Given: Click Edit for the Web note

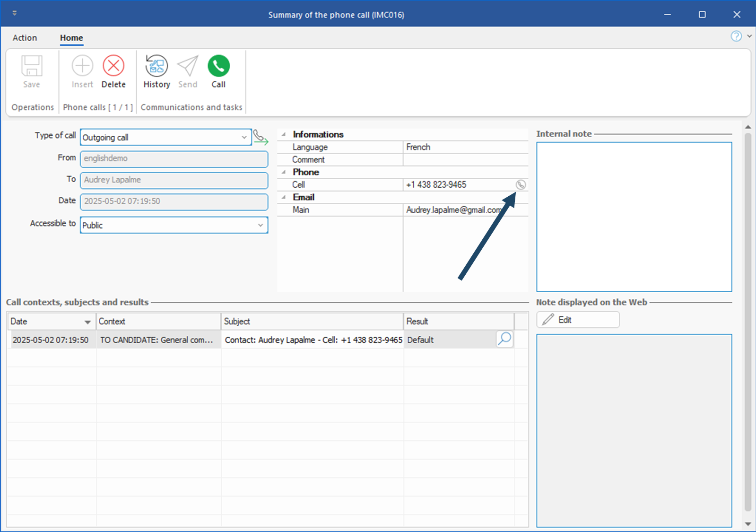Looking at the screenshot, I should pos(578,320).
